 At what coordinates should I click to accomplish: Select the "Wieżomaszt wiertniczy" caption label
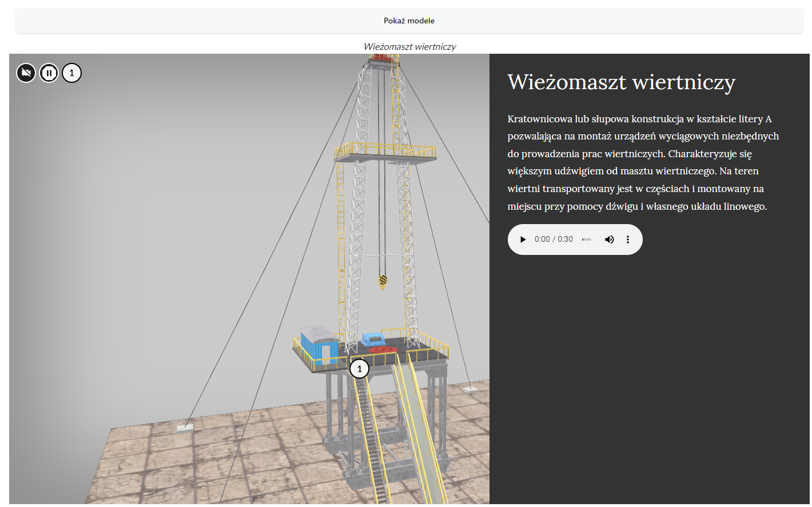(409, 46)
